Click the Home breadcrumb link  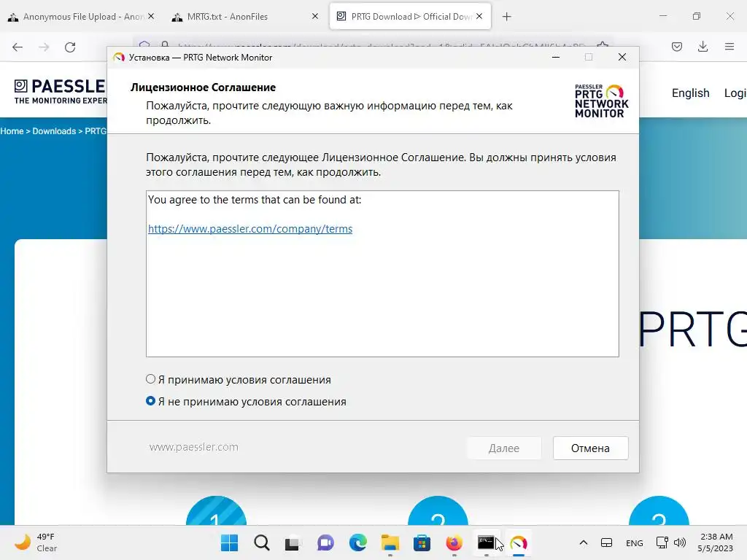click(x=12, y=131)
